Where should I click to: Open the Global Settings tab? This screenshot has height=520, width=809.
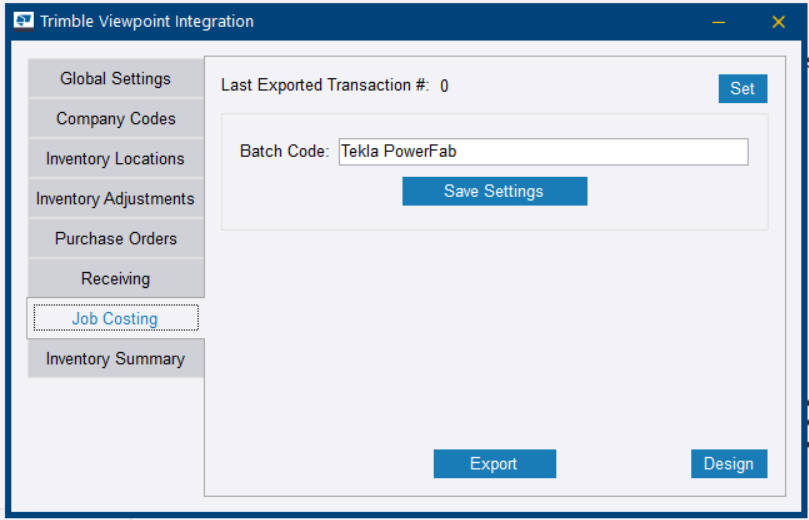point(116,79)
